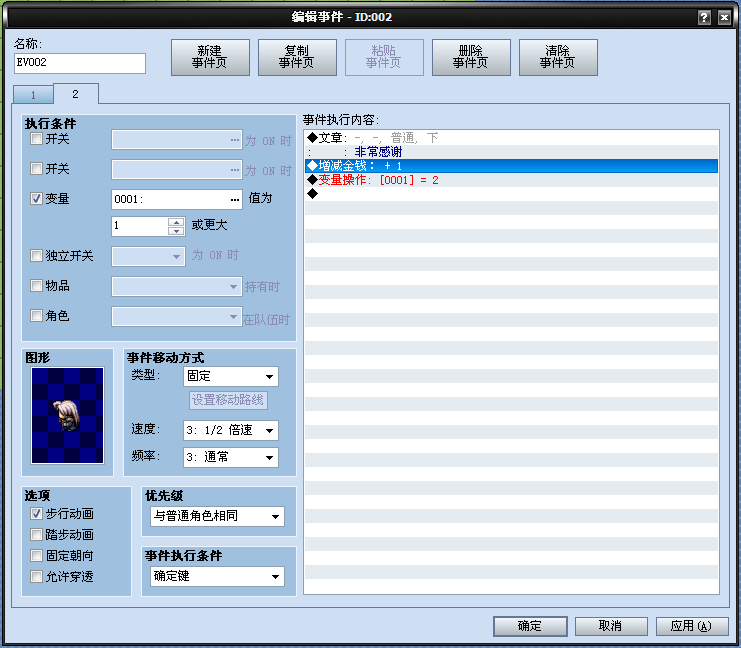Open second 开关 switch selector ellipsis

pyautogui.click(x=235, y=170)
